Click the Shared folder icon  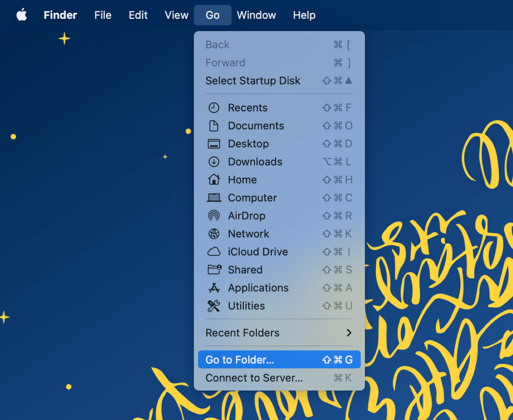[x=214, y=270]
